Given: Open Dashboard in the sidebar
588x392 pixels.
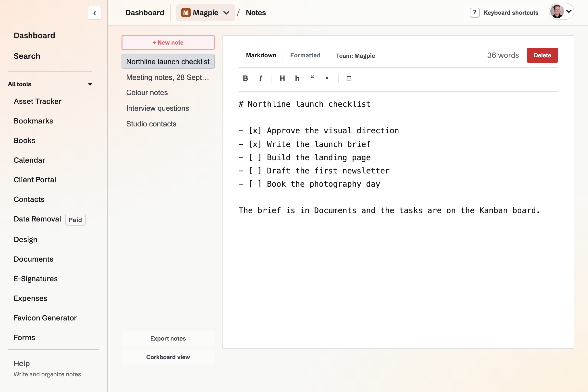Looking at the screenshot, I should [x=34, y=36].
